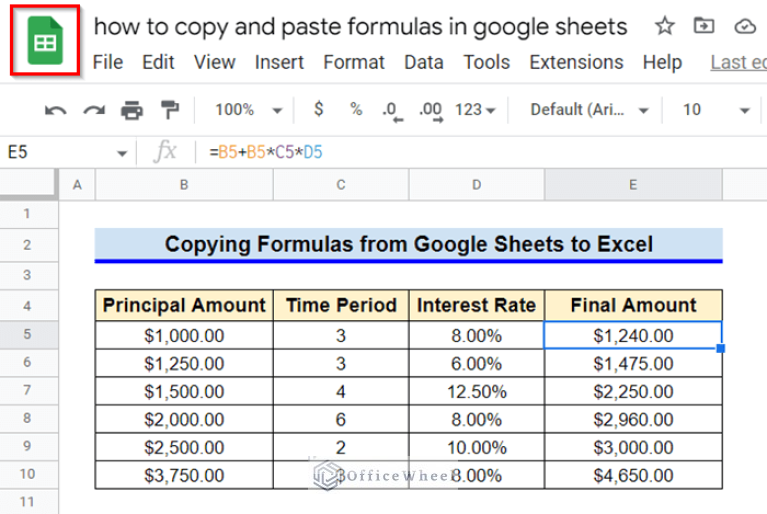Increase decimal places
The height and width of the screenshot is (514, 767).
tap(430, 109)
